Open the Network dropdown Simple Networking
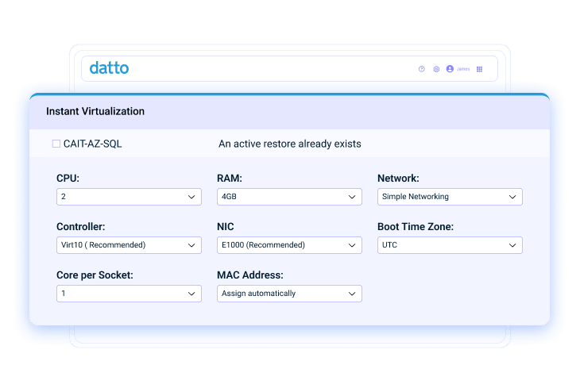Viewport: 580px width, 392px height. pos(450,197)
